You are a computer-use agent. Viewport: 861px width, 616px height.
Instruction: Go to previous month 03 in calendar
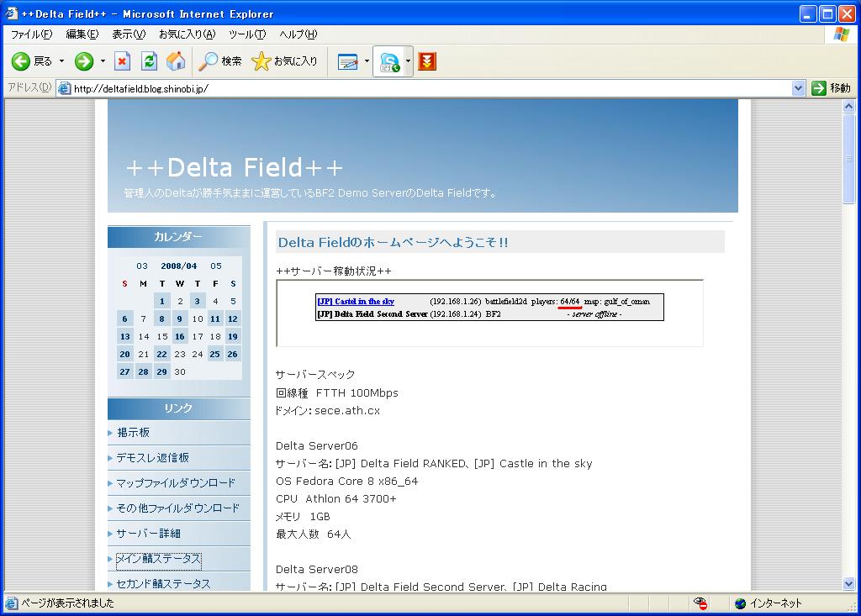(142, 266)
